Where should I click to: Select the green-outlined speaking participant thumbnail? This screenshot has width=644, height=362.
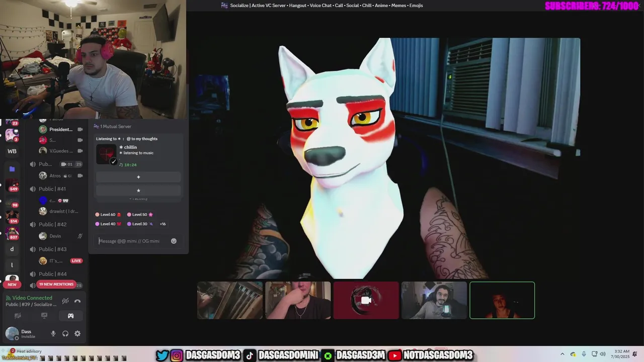click(x=502, y=300)
